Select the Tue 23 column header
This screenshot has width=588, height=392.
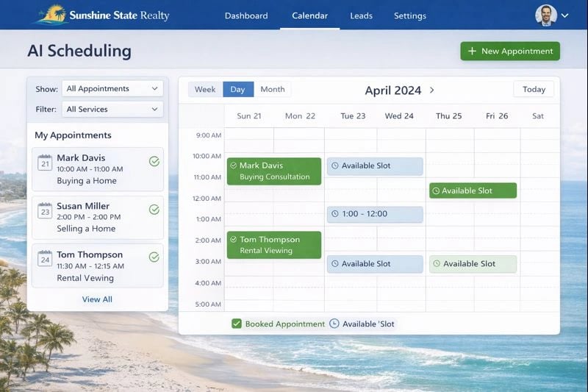coord(353,116)
